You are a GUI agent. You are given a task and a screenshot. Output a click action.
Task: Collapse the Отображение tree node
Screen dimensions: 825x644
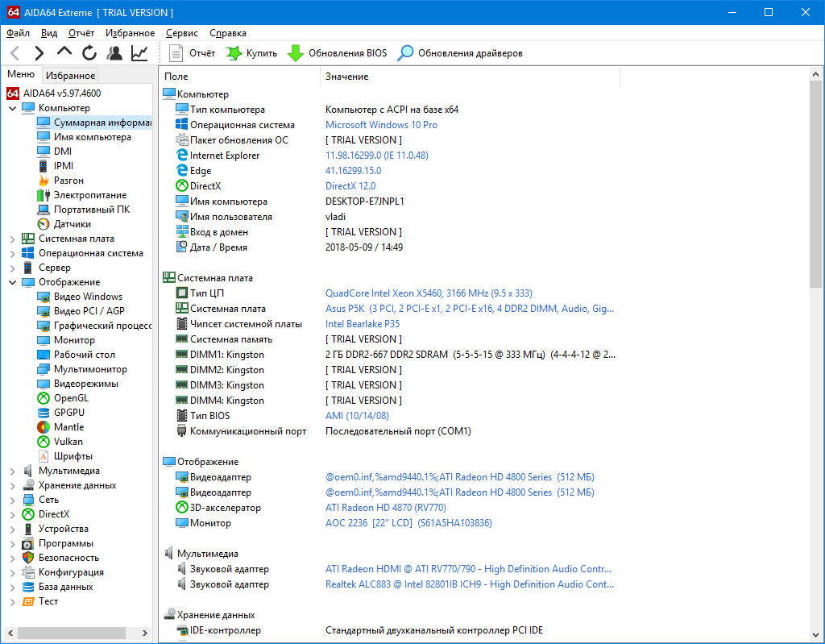pyautogui.click(x=12, y=282)
